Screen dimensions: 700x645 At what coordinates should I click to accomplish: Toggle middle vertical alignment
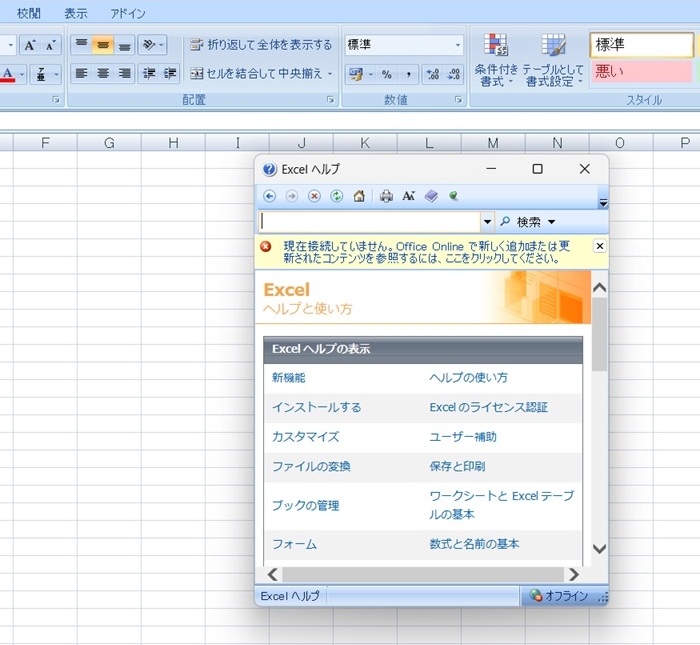click(103, 45)
